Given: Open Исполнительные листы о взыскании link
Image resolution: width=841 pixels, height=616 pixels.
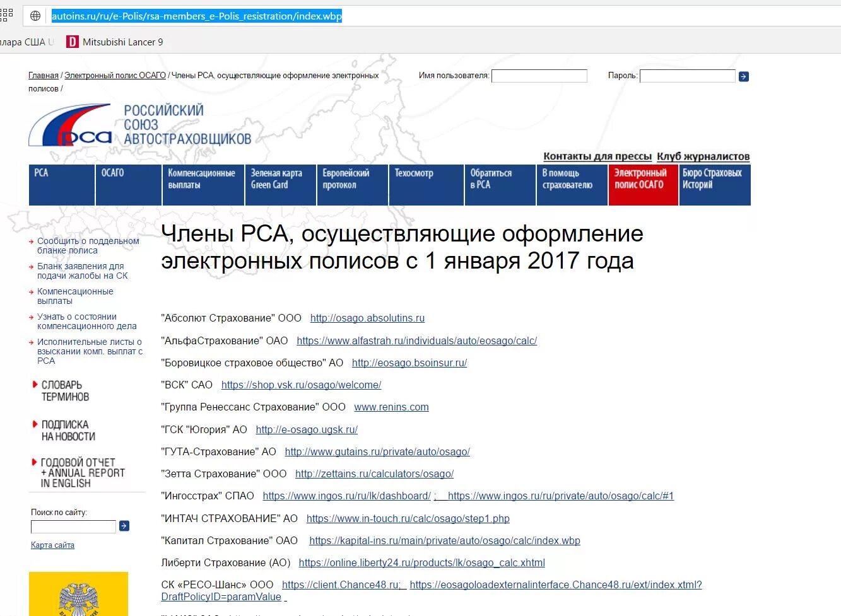Looking at the screenshot, I should click(90, 351).
